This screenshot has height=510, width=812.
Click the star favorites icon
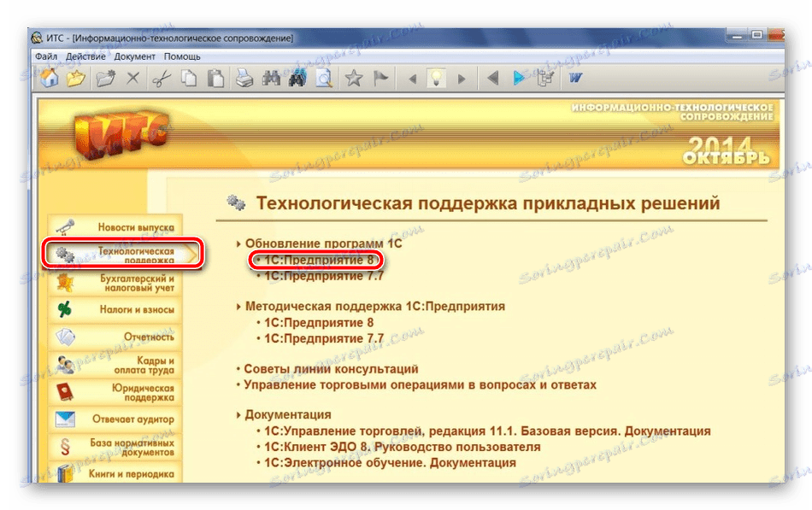pyautogui.click(x=354, y=79)
